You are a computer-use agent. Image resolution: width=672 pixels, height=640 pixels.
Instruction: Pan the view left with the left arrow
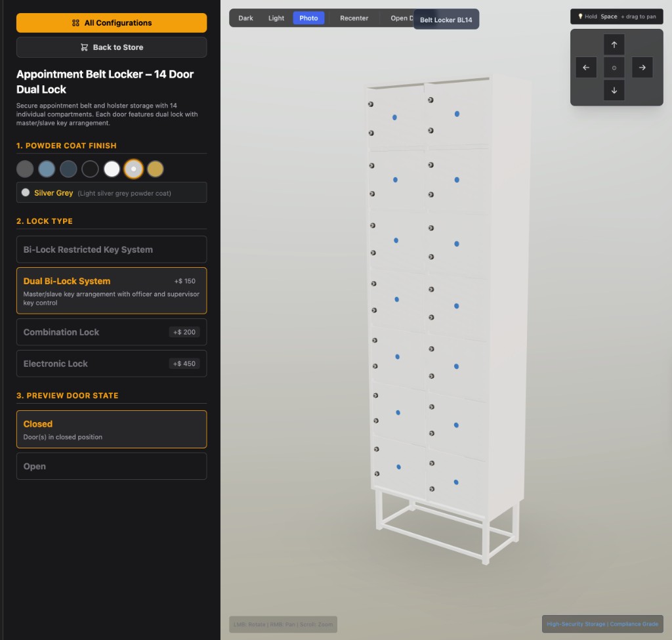586,68
